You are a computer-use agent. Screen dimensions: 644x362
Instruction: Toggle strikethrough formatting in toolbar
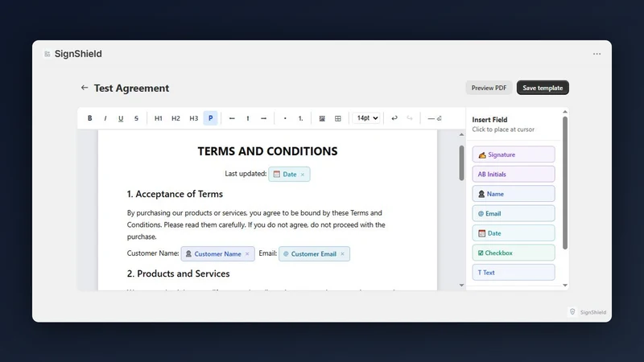(x=136, y=118)
